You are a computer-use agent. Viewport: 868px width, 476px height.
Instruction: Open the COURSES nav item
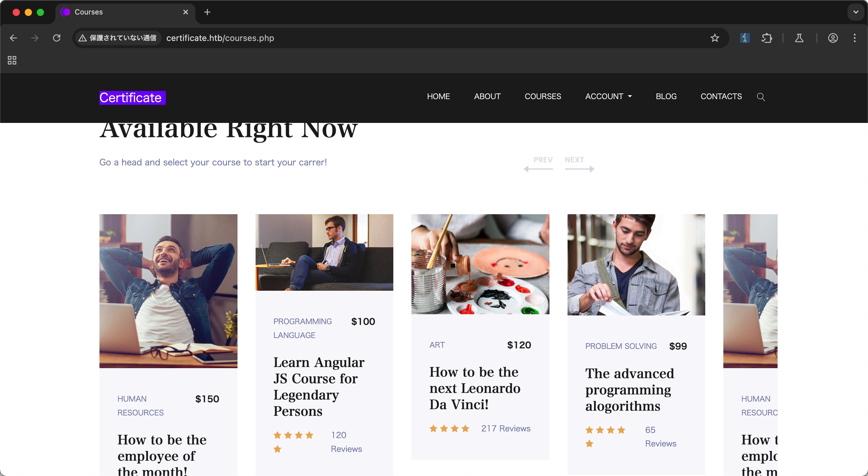(542, 96)
